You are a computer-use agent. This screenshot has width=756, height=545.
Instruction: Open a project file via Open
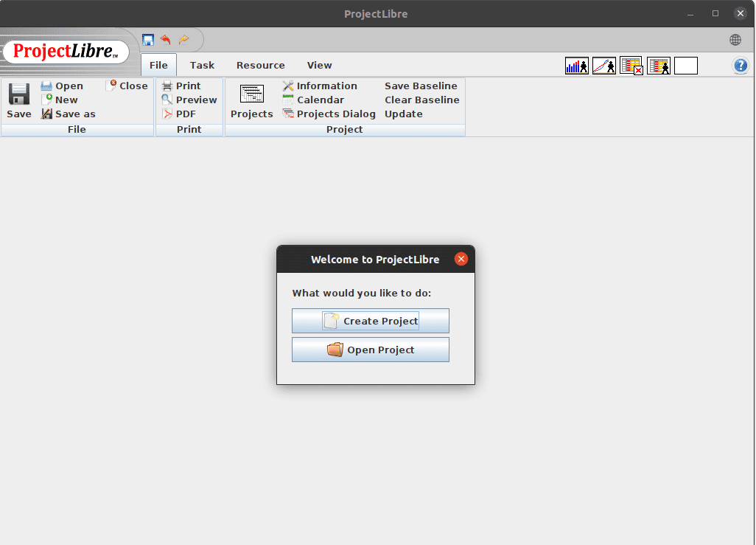62,86
